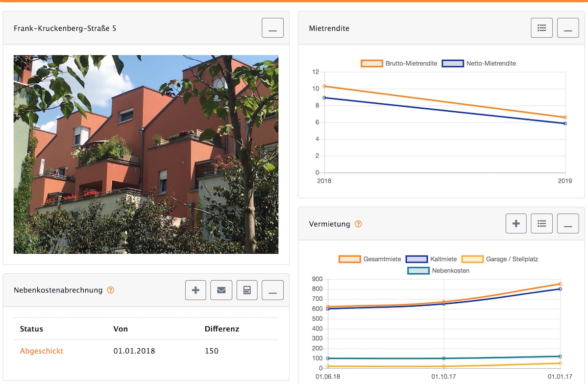Viewport: 588px width, 384px height.
Task: Click Nebenkosten data point at 01.06.18
Action: 327,359
